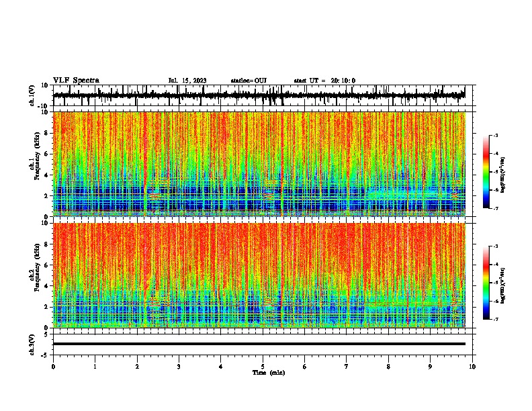Click the "station=OUI" label
Viewport: 532px width, 411px height.
tap(249, 81)
